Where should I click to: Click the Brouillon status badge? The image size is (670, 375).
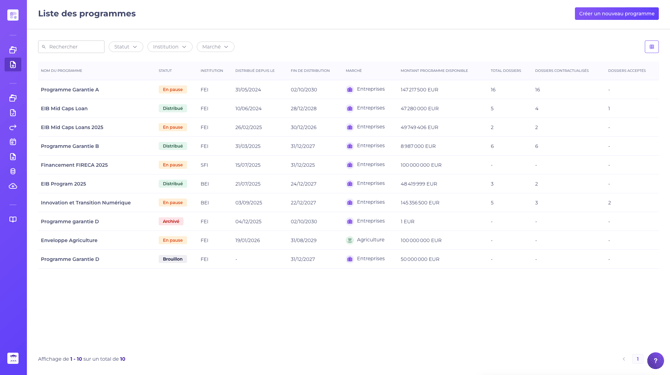pos(173,259)
